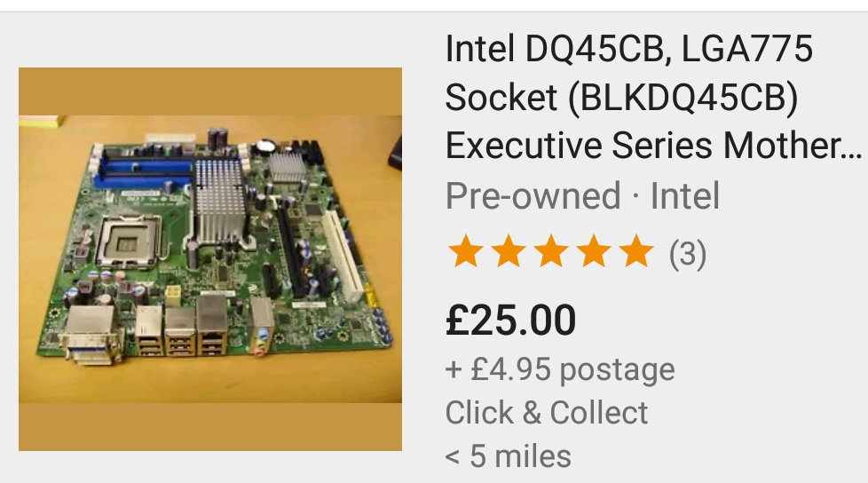The width and height of the screenshot is (868, 483).
Task: Click the 'Socket (BLKDQ45CB)' title line
Action: tap(621, 97)
